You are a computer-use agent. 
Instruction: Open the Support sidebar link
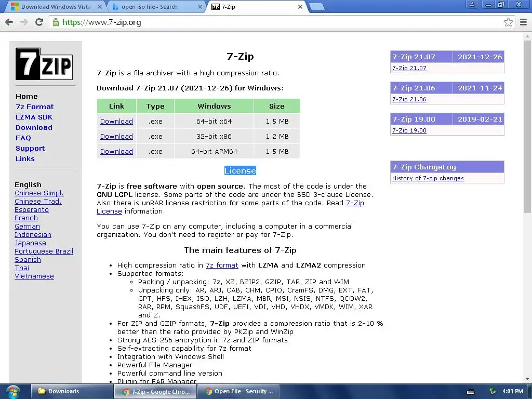(30, 148)
